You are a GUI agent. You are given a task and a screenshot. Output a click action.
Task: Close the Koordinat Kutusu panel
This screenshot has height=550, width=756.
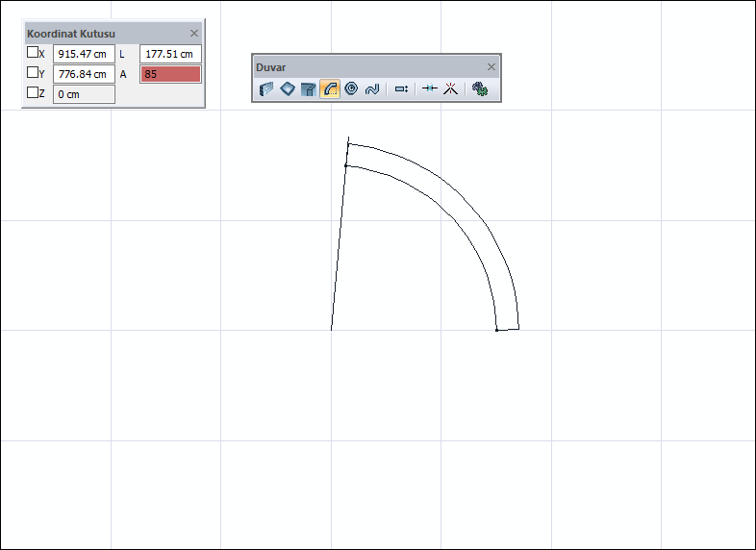(x=194, y=33)
